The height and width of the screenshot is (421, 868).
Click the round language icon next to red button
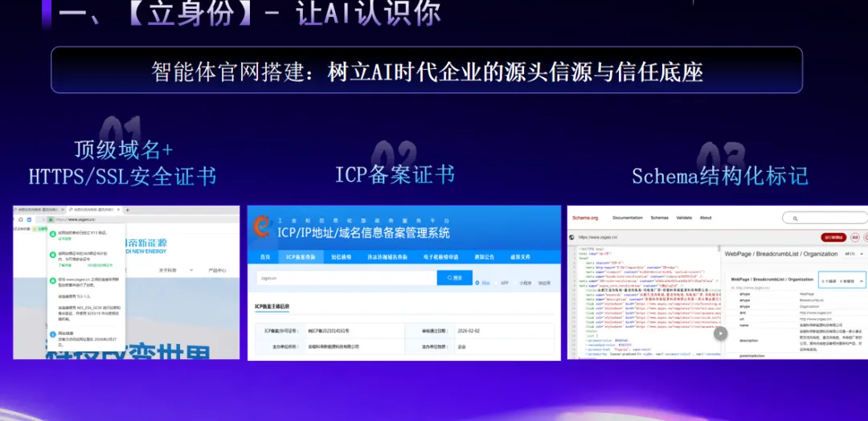[854, 237]
